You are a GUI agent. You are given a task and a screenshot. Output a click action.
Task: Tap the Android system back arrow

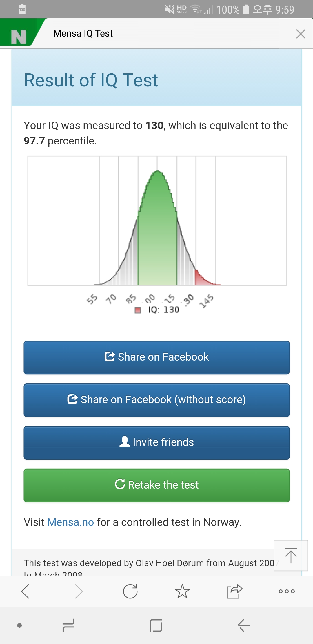(244, 625)
